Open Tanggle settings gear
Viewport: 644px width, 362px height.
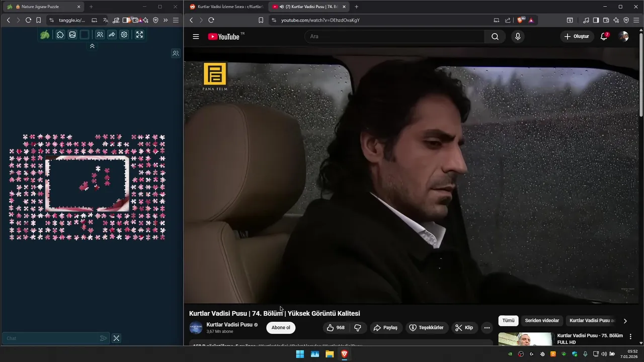click(x=124, y=35)
